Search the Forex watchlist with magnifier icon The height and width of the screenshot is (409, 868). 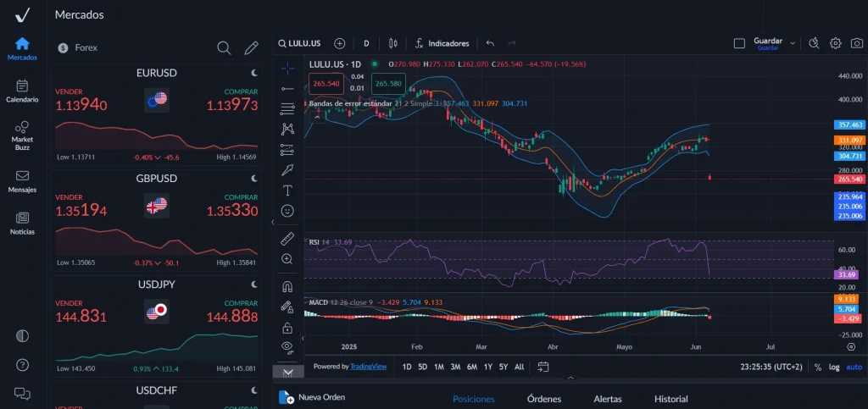tap(224, 48)
